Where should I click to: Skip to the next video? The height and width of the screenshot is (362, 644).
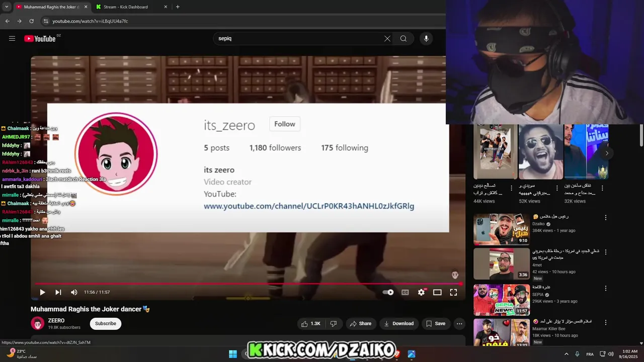click(58, 292)
